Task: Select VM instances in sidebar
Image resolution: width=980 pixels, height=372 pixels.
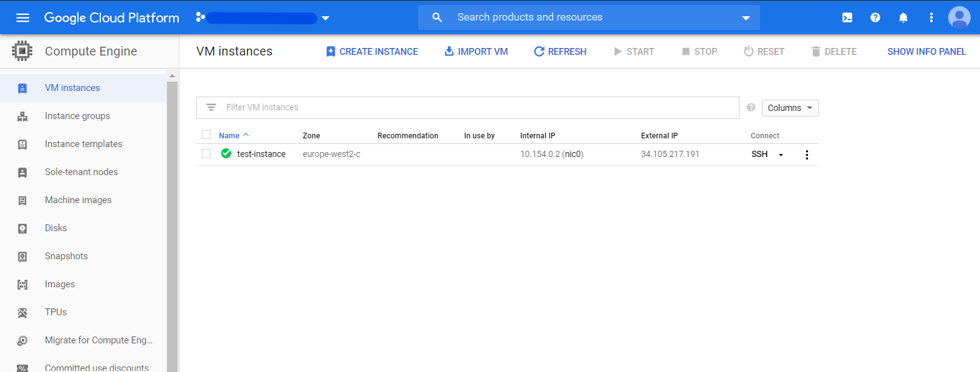Action: pyautogui.click(x=83, y=88)
